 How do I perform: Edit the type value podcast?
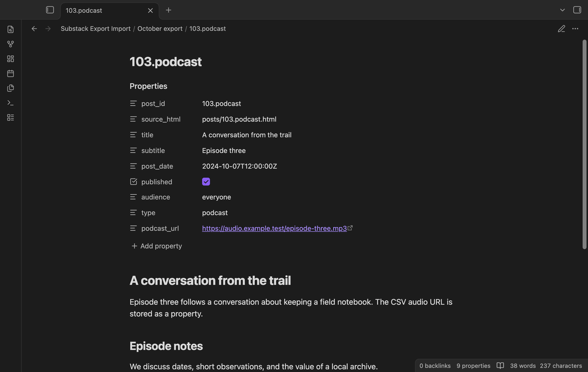[215, 213]
